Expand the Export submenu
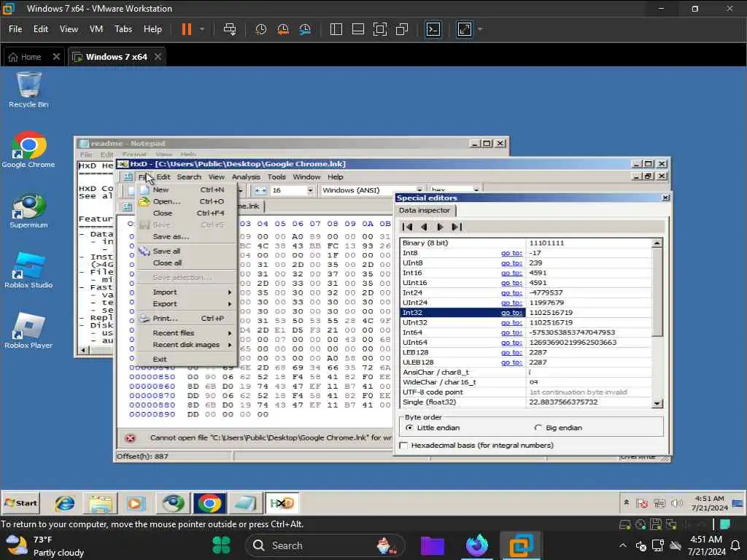Screen dimensions: 747x560 click(x=186, y=304)
